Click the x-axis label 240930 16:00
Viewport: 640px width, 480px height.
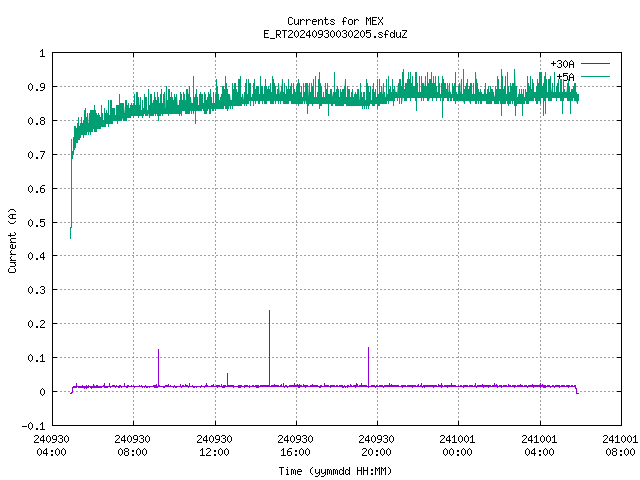tap(296, 445)
